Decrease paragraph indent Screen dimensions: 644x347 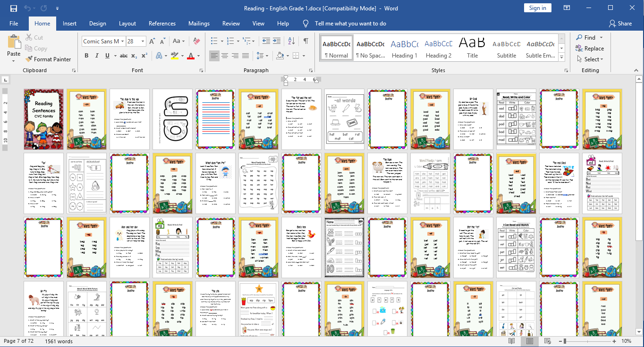click(x=266, y=41)
